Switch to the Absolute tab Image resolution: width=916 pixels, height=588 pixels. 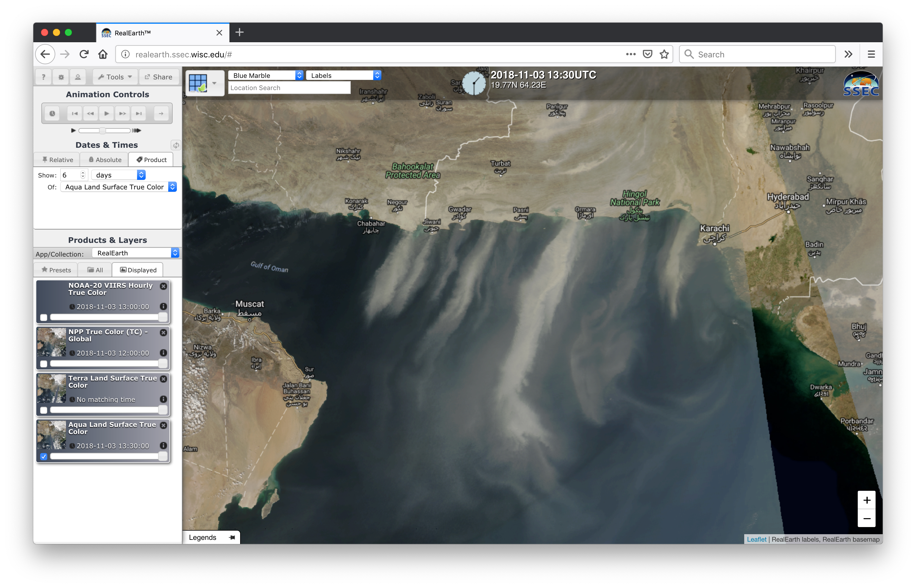[x=105, y=160]
